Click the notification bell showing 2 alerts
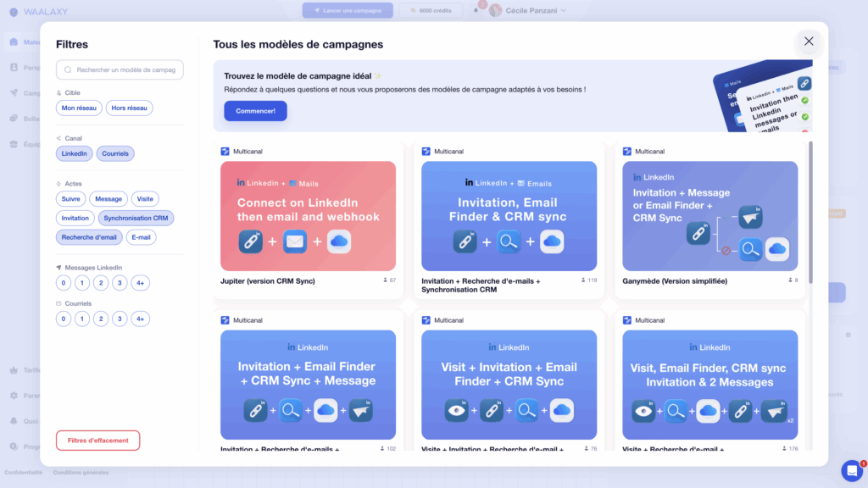The width and height of the screenshot is (868, 488). click(x=476, y=9)
